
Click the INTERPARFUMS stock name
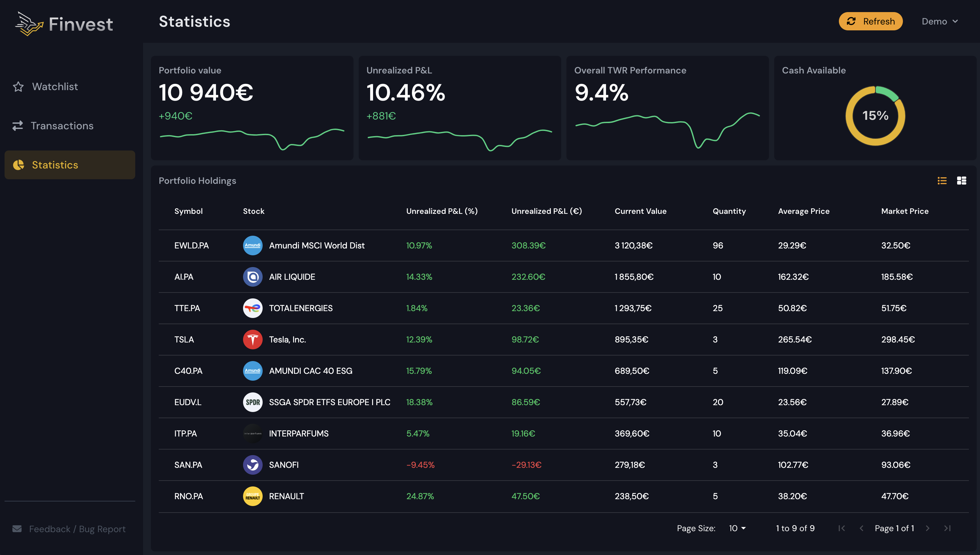(299, 434)
